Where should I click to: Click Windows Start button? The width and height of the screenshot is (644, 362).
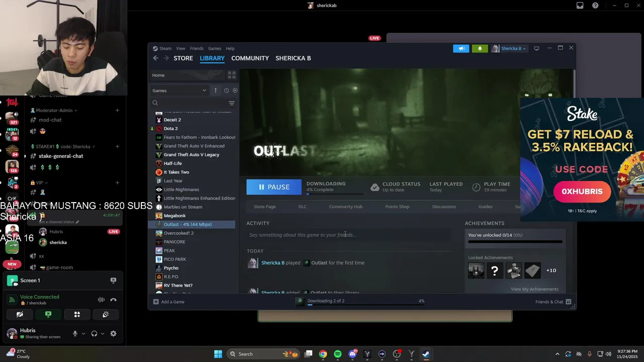pos(218,354)
